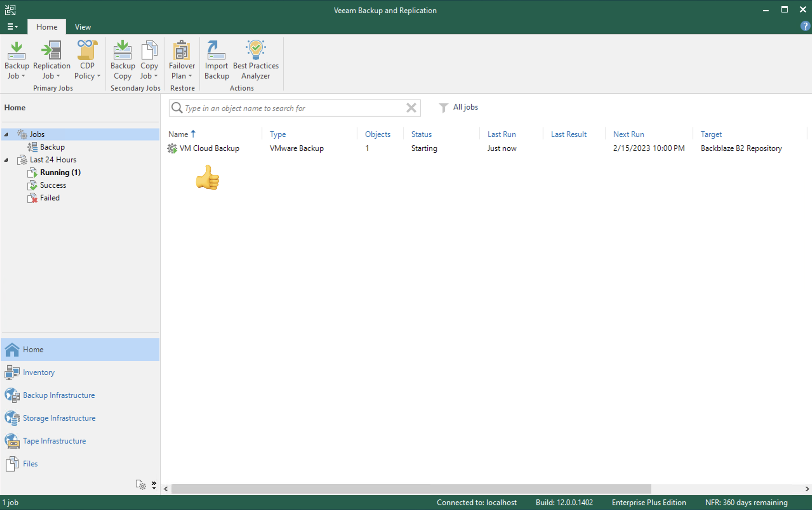Click the scrollbar left arrow
812x510 pixels.
tap(166, 489)
